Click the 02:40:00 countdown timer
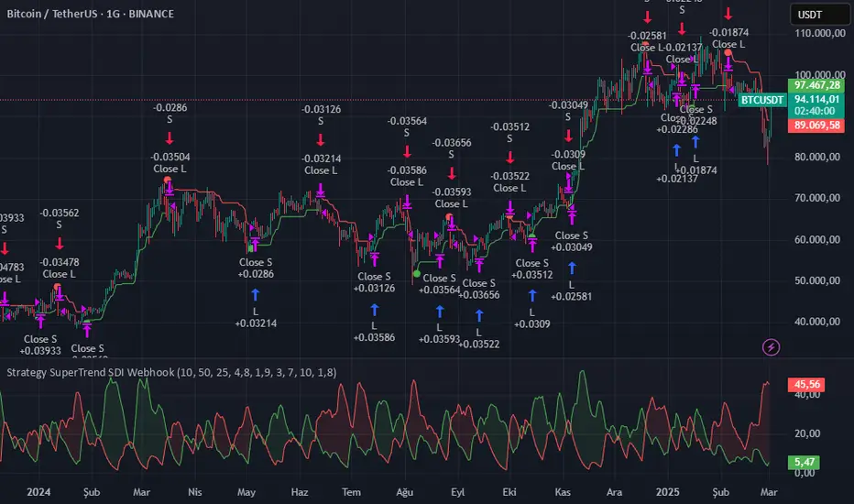 816,111
